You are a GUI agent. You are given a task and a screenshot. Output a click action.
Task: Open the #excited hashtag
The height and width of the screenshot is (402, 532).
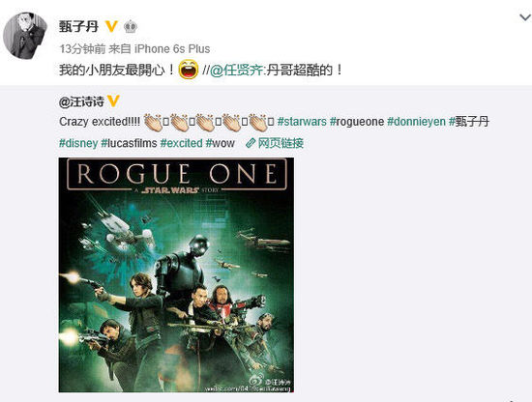181,143
